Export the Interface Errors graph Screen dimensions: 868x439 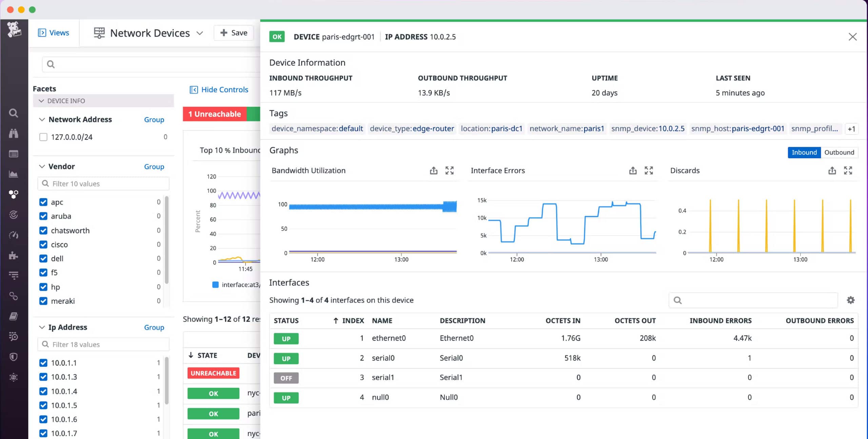click(633, 171)
